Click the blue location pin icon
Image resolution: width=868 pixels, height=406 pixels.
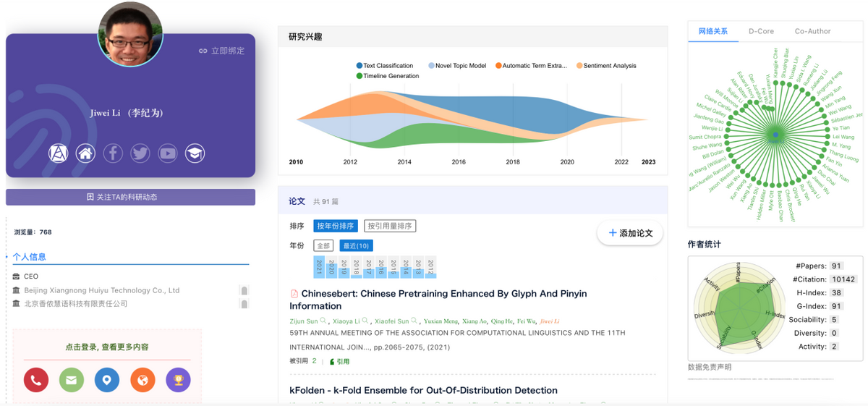(x=107, y=380)
